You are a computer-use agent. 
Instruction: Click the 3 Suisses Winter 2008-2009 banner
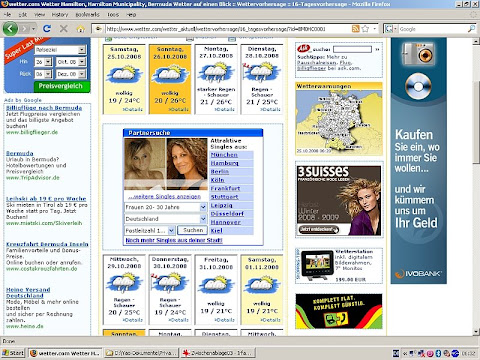point(339,200)
